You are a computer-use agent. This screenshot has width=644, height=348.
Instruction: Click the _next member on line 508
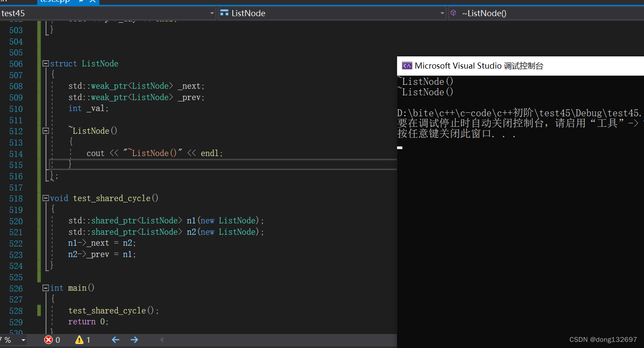(190, 86)
